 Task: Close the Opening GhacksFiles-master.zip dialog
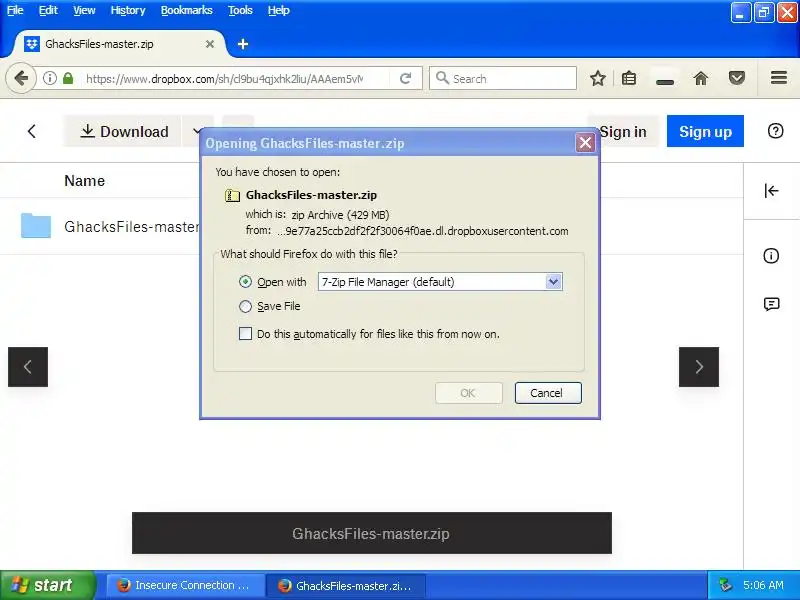coord(585,143)
